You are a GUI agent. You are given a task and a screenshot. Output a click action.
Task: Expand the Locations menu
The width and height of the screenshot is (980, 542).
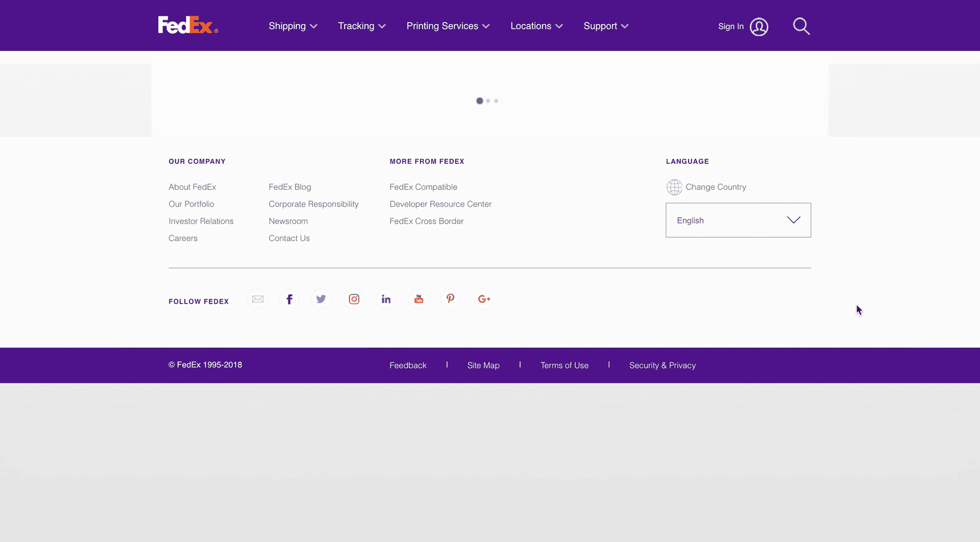tap(536, 26)
